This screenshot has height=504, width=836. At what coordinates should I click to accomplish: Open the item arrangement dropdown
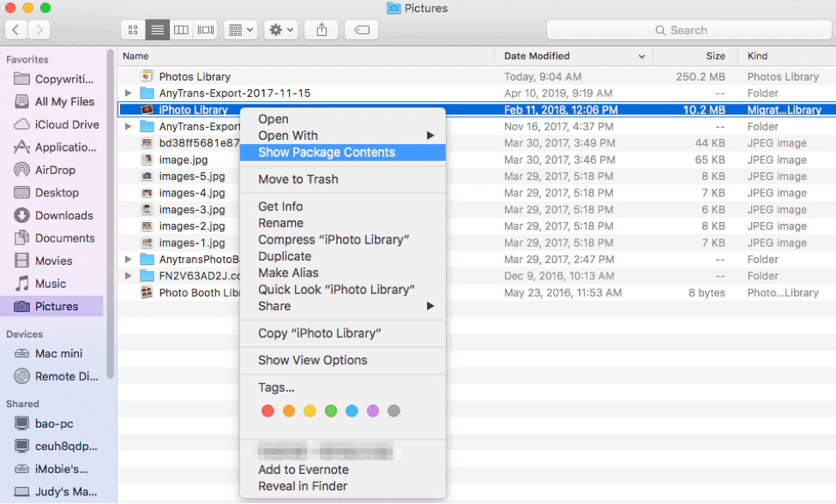click(x=240, y=30)
